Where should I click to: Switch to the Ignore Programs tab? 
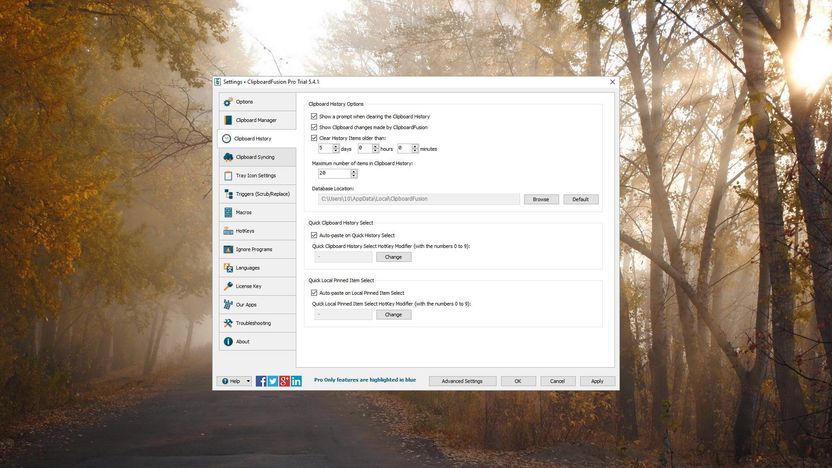[x=257, y=249]
